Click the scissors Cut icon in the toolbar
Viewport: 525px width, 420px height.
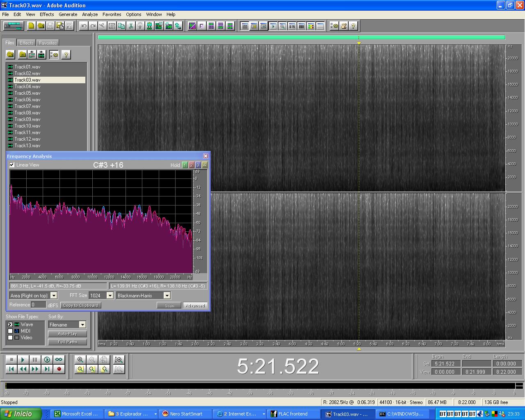[131, 26]
